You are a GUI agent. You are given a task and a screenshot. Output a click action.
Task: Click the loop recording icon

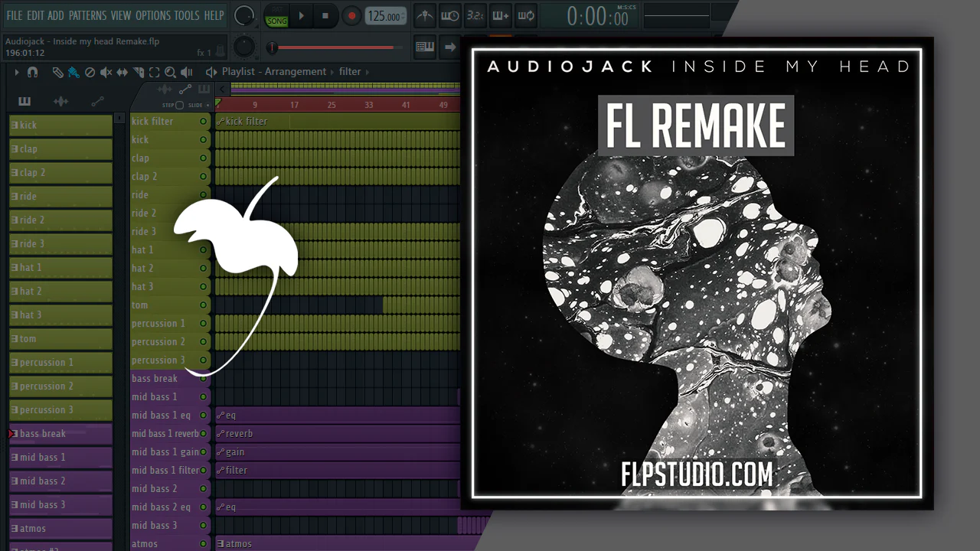pos(525,15)
